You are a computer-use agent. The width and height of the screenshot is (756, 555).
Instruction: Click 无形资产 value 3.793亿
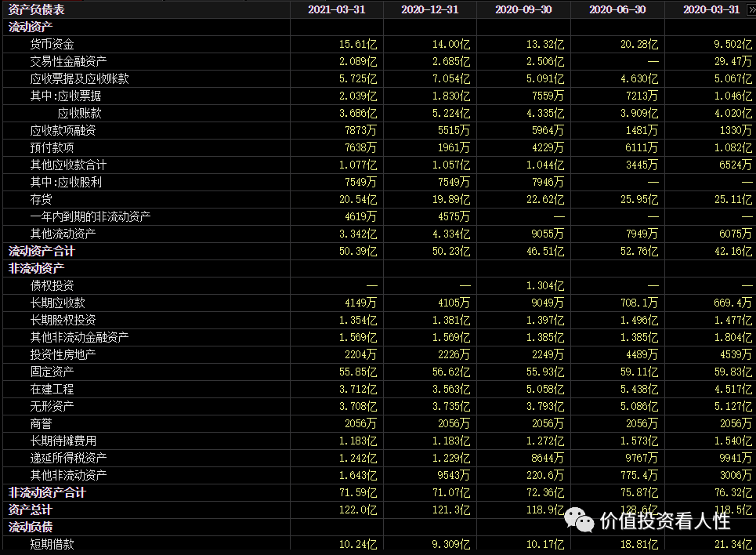[x=544, y=407]
